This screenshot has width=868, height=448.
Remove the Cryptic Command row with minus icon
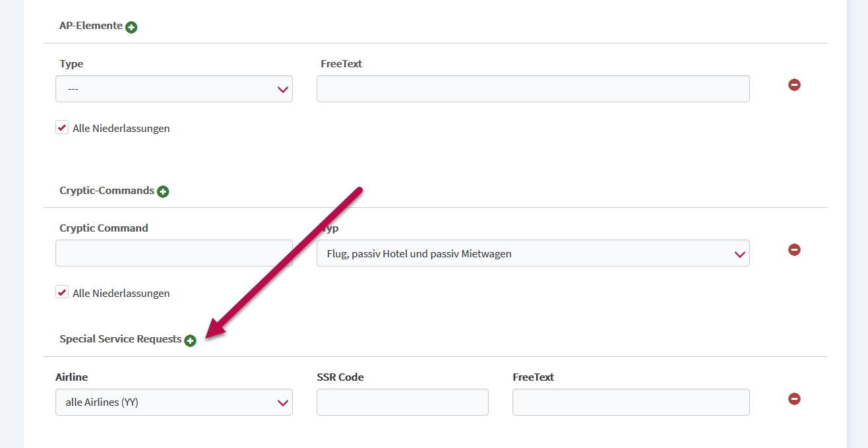794,249
